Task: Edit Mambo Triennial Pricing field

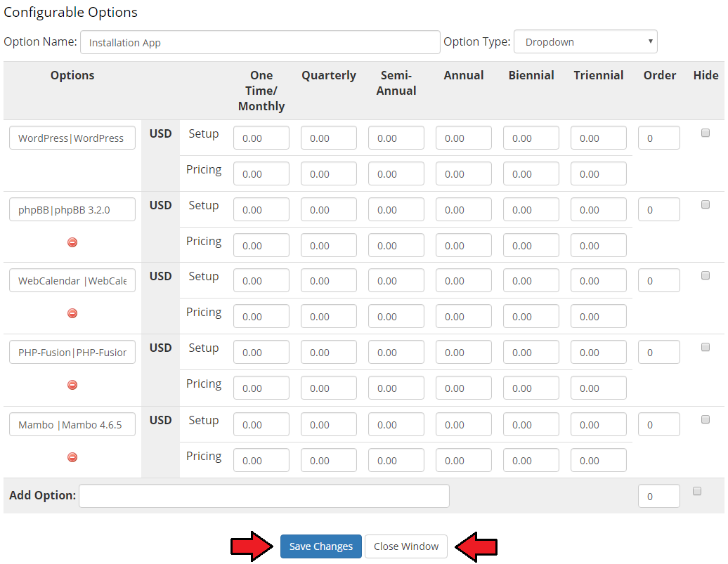Action: 599,460
